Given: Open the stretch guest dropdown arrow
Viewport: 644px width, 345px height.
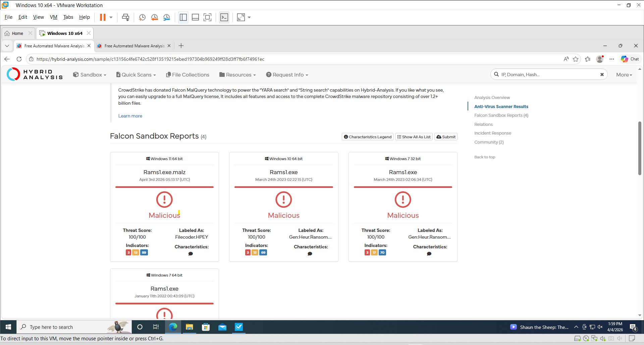Looking at the screenshot, I should pyautogui.click(x=249, y=17).
